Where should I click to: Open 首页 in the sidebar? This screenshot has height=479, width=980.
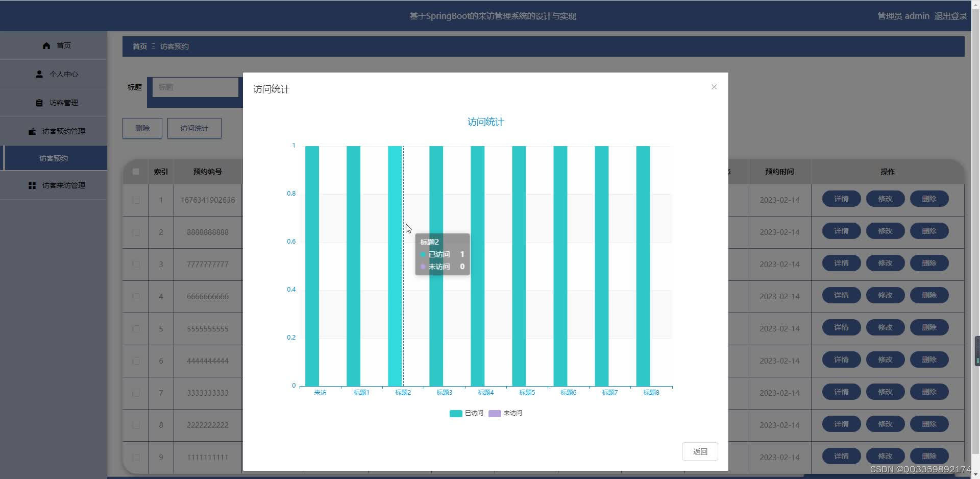[x=54, y=45]
